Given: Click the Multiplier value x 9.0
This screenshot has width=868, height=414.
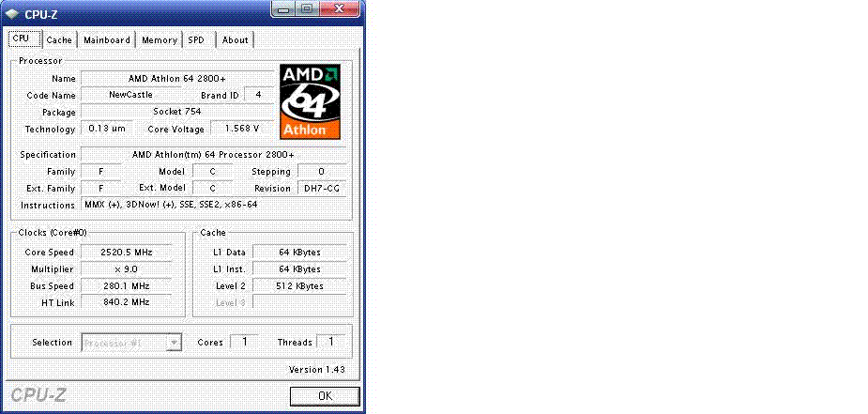Looking at the screenshot, I should 127,269.
